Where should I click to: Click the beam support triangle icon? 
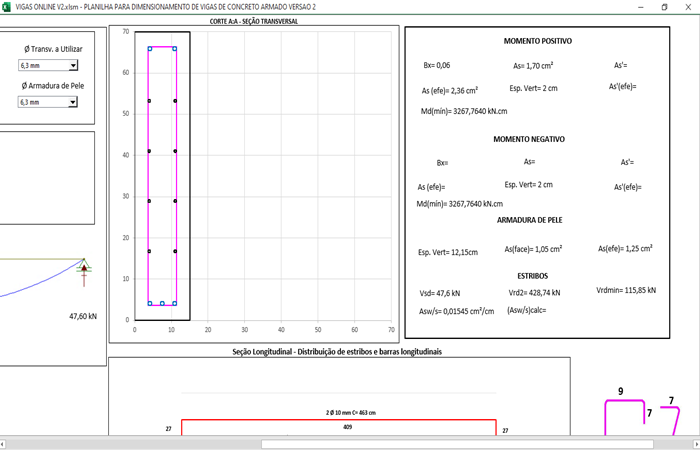(84, 266)
